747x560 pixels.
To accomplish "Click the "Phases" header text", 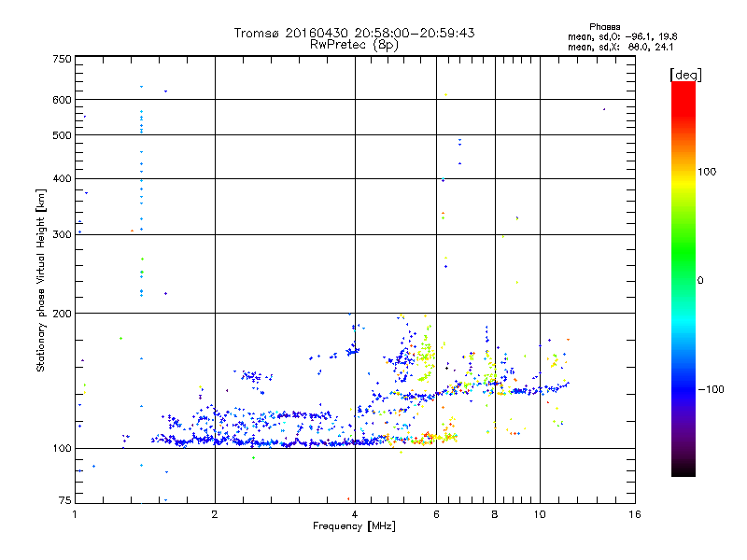I will [604, 27].
